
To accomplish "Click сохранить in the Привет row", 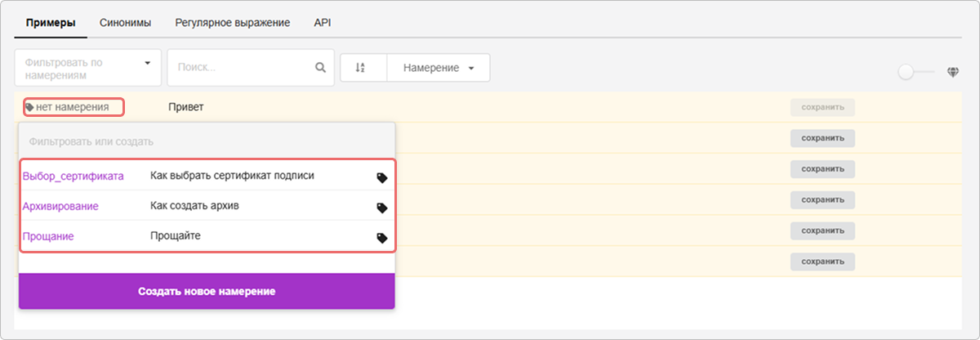I will 822,107.
